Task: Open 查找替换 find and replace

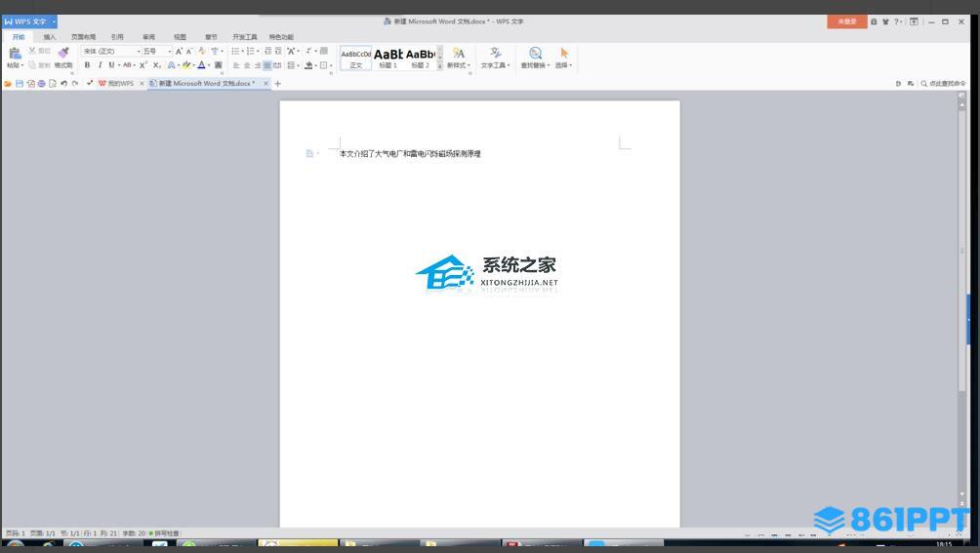Action: tap(535, 58)
